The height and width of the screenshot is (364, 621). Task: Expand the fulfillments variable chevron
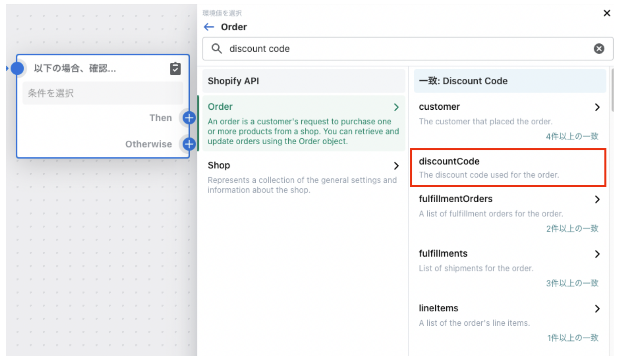(x=597, y=254)
